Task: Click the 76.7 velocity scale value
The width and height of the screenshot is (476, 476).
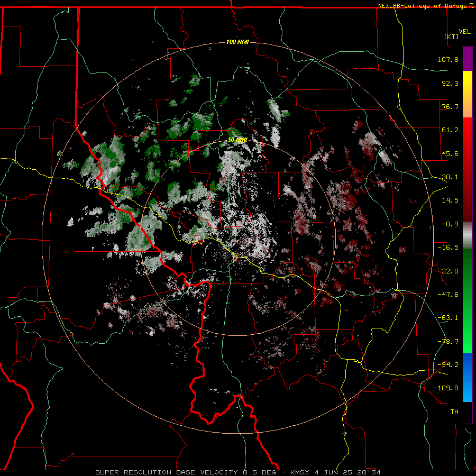Action: [x=450, y=106]
